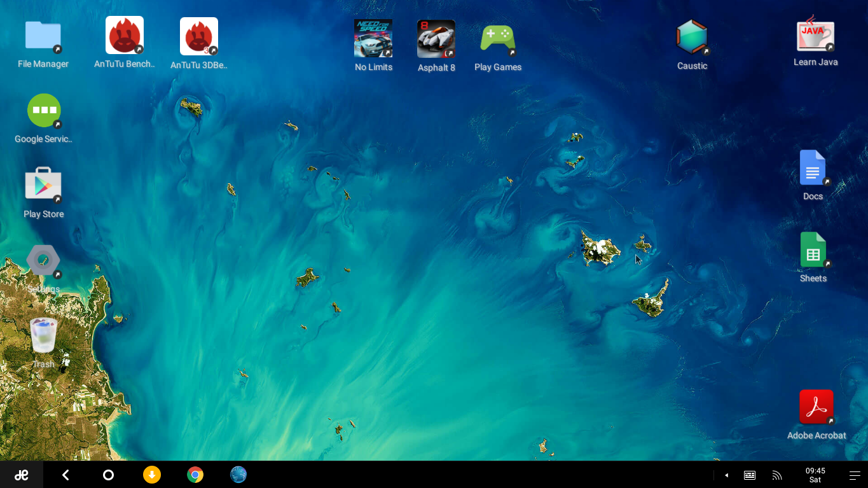Open the Settings hexagon icon
The width and height of the screenshot is (868, 488).
point(43,260)
